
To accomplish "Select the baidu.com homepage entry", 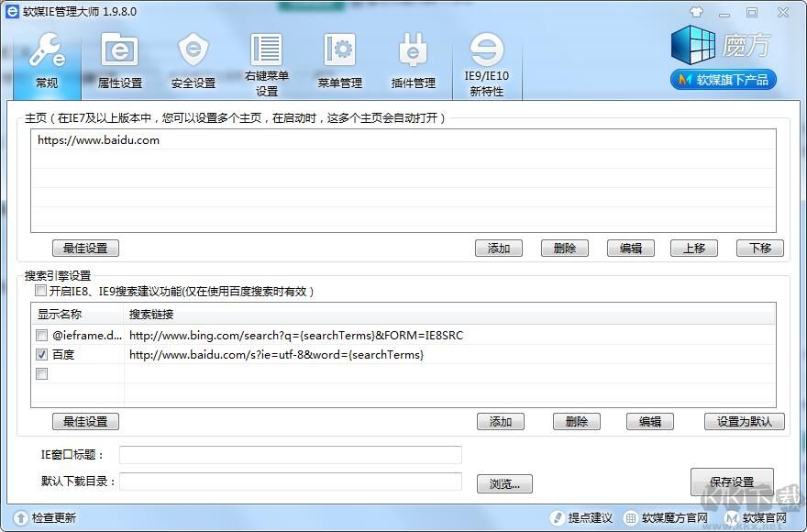I will [x=183, y=140].
